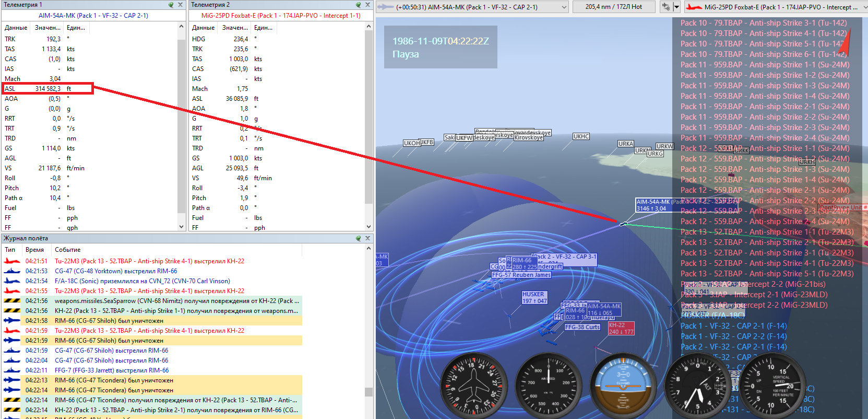Click the ship icon of FFG-7 Jarrett entry
Screen dimensions: 868x419
point(12,370)
